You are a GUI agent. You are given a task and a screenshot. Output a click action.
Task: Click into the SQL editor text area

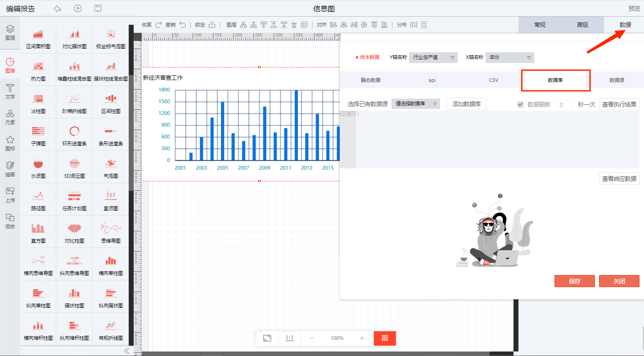(497, 140)
